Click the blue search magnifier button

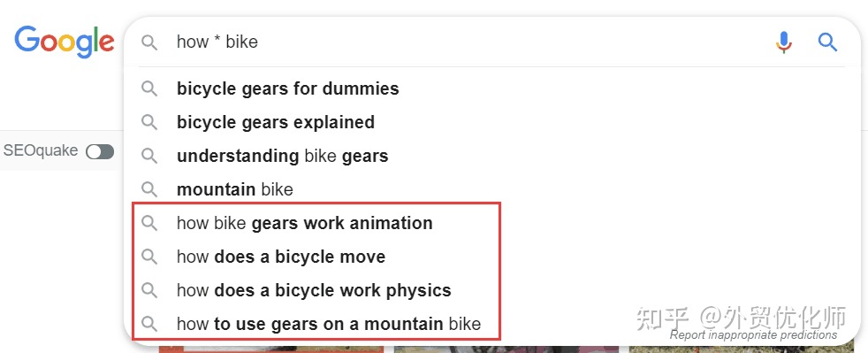point(827,42)
